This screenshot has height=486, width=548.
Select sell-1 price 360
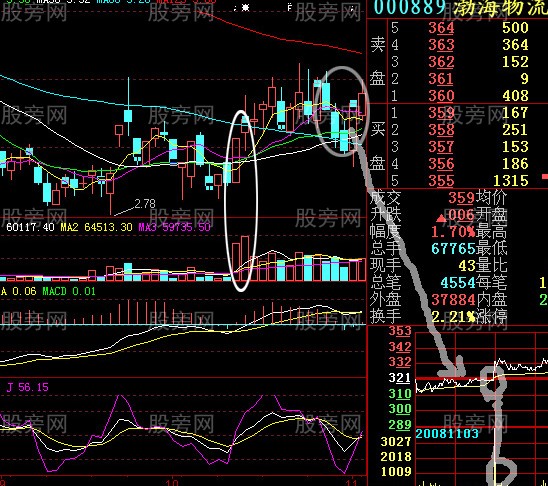(441, 96)
